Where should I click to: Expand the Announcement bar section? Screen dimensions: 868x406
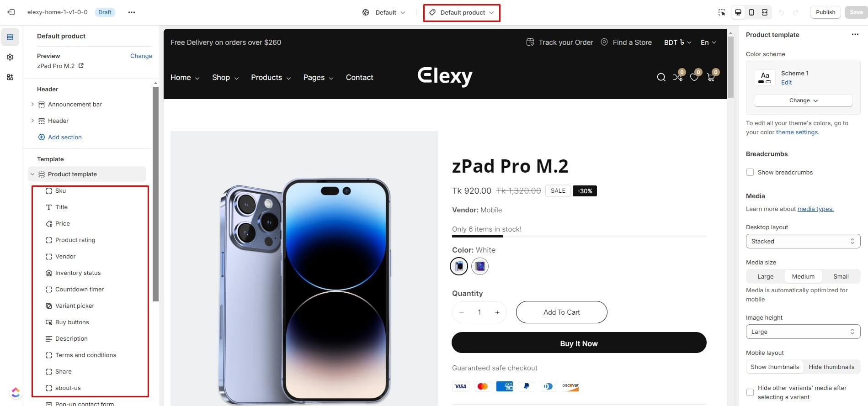pyautogui.click(x=32, y=104)
